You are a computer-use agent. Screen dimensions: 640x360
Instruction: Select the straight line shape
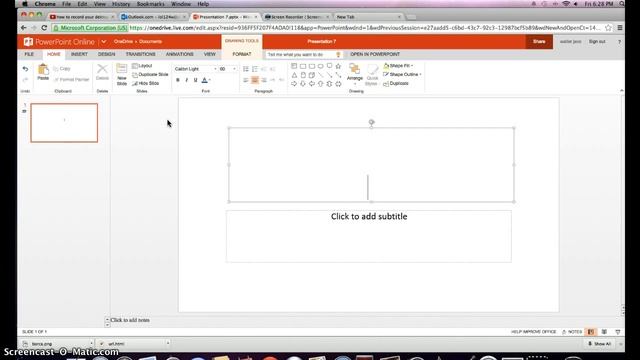click(x=321, y=75)
